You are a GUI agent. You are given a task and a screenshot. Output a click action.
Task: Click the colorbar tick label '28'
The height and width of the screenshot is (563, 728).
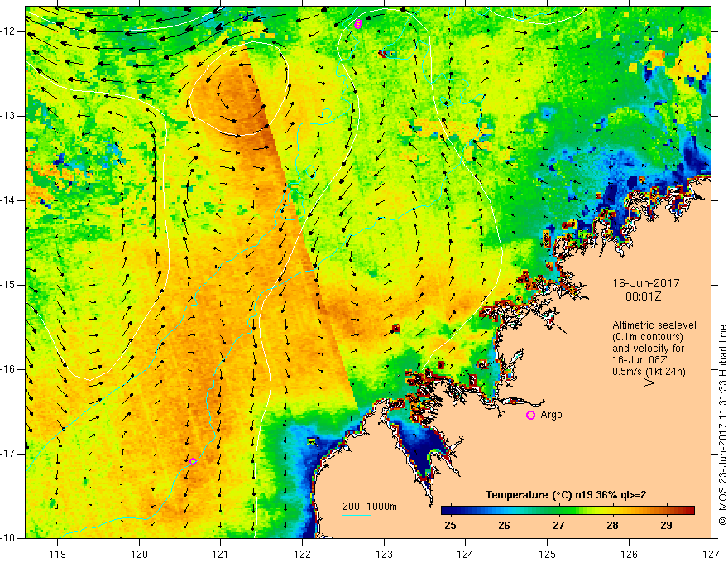[612, 526]
